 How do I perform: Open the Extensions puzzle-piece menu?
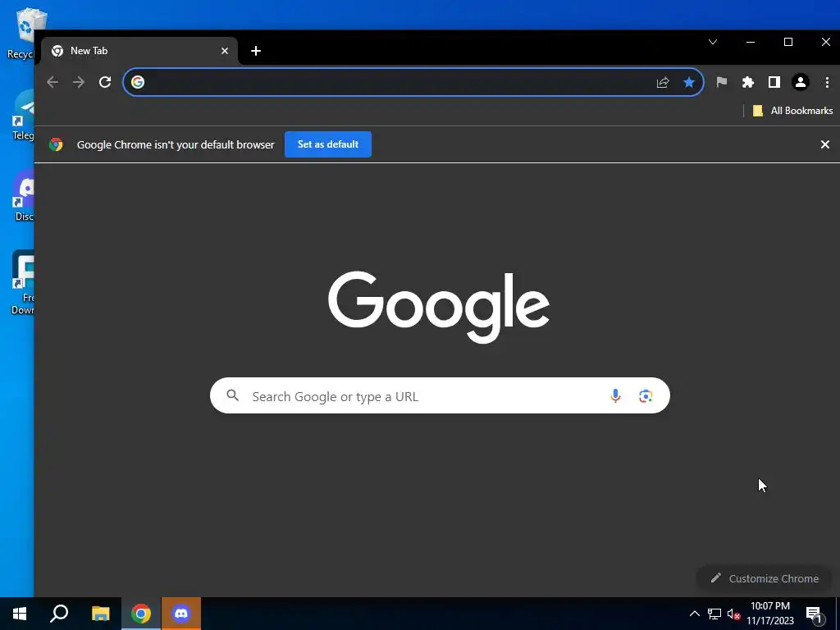(748, 82)
